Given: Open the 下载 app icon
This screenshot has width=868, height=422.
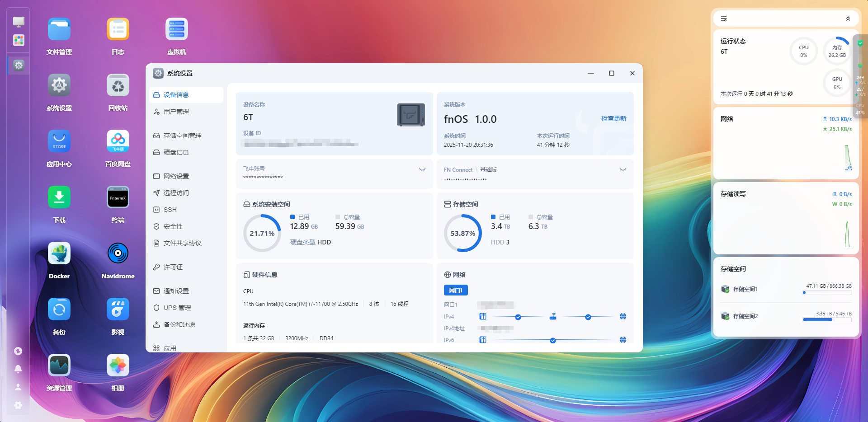Looking at the screenshot, I should 59,197.
